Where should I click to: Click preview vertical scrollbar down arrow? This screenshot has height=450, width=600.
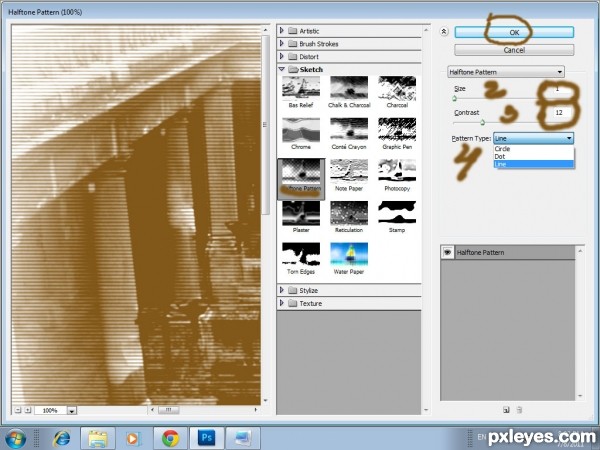[266, 401]
